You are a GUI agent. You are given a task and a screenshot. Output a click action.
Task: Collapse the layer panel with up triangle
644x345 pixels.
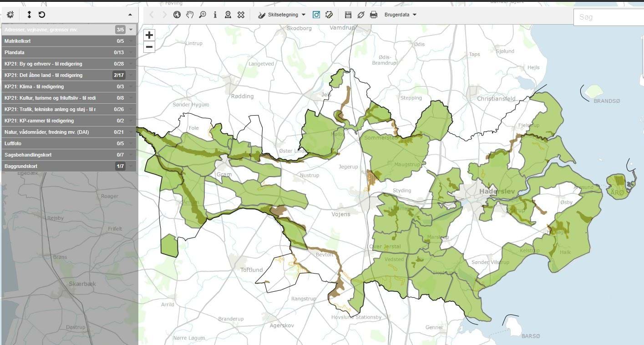tap(130, 15)
